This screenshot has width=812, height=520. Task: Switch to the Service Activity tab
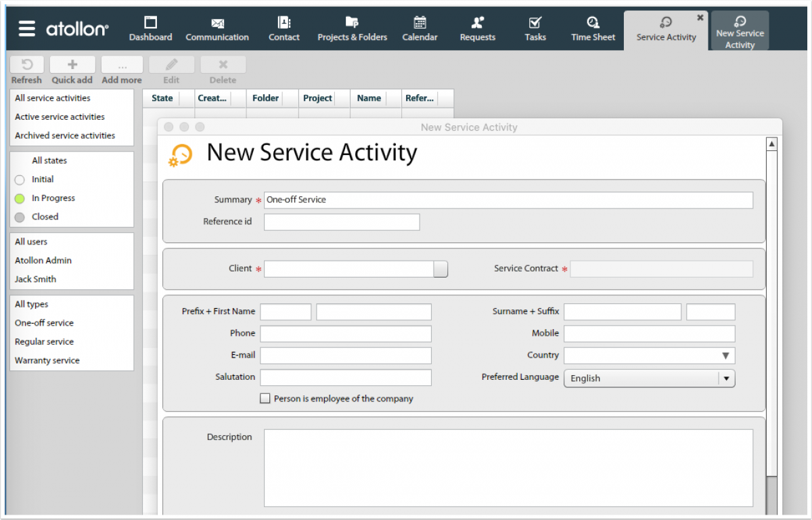(666, 30)
